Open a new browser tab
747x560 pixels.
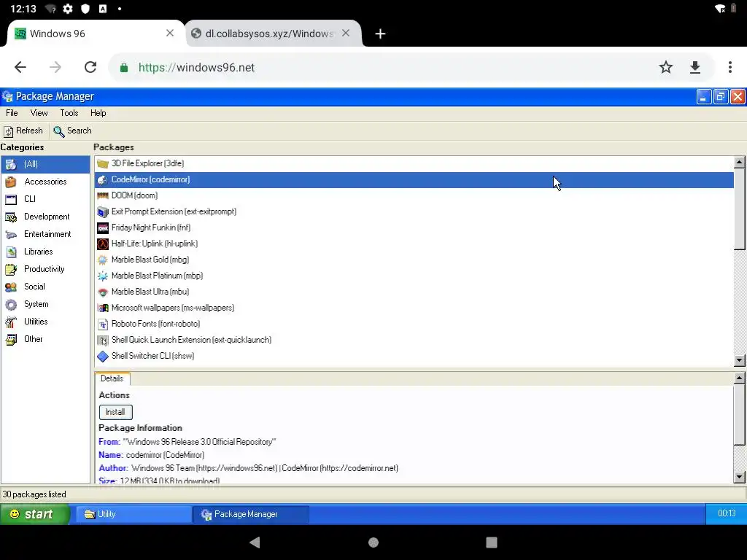pyautogui.click(x=380, y=34)
